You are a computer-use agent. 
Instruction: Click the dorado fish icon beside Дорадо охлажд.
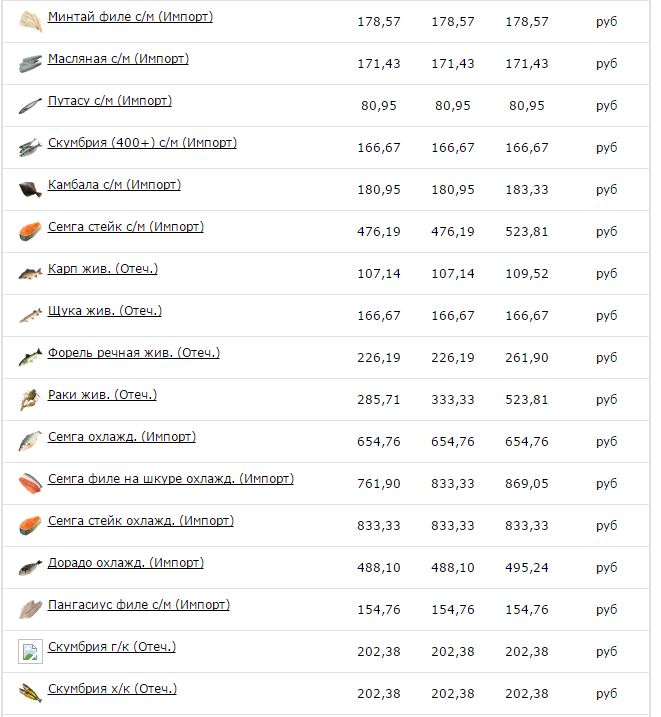(x=31, y=567)
